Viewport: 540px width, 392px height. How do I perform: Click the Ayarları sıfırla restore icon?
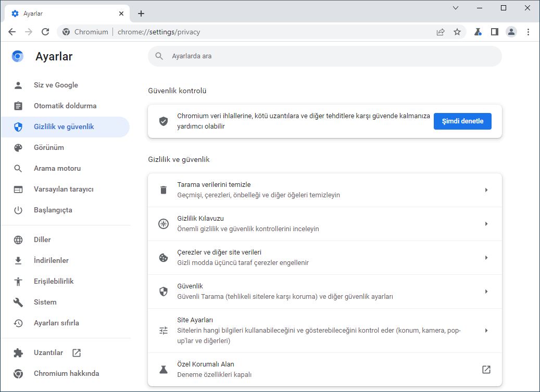click(18, 323)
